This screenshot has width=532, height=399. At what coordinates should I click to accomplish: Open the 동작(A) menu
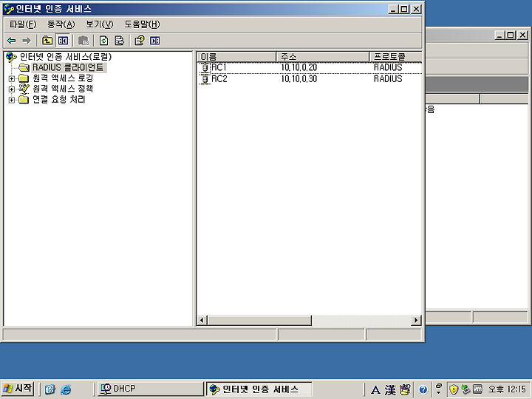coord(61,24)
